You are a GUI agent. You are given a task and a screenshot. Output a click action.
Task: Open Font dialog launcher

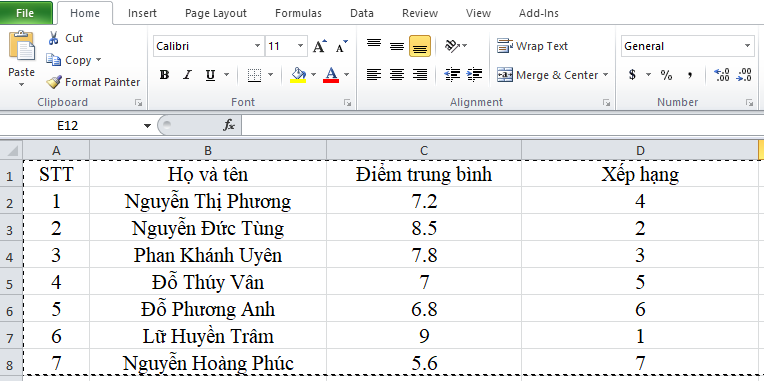click(x=347, y=103)
